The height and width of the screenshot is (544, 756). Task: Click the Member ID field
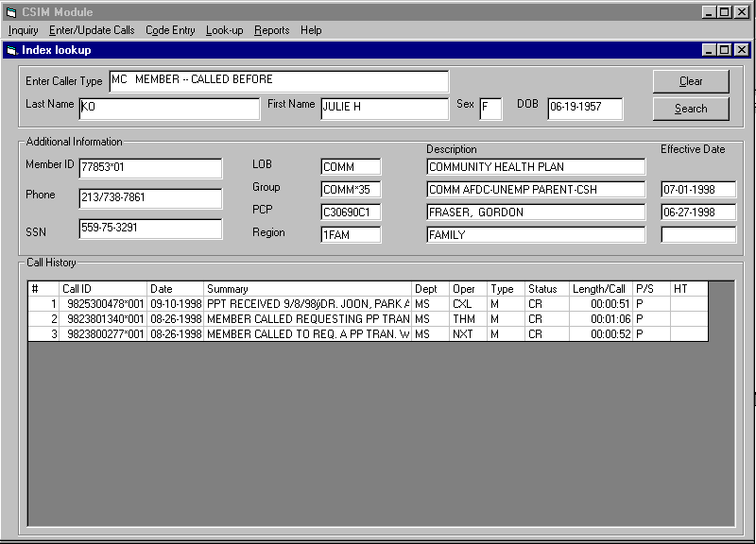pos(150,168)
